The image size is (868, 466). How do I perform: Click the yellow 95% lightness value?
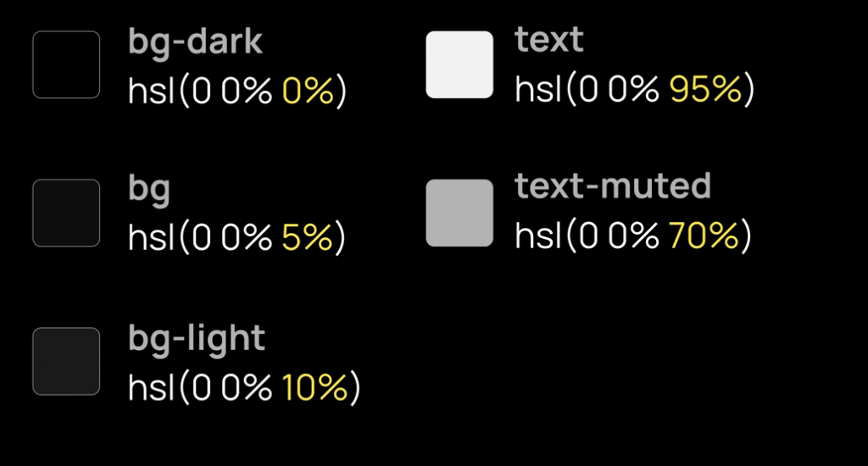tap(705, 90)
